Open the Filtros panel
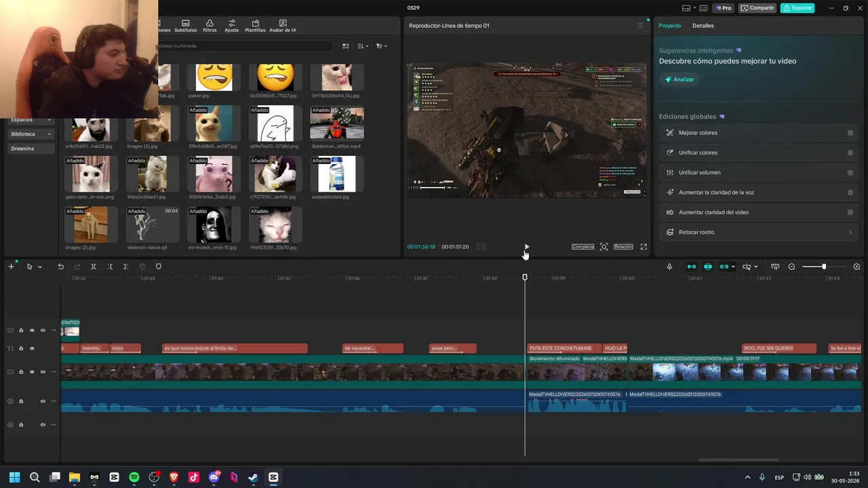This screenshot has height=488, width=868. click(x=210, y=26)
